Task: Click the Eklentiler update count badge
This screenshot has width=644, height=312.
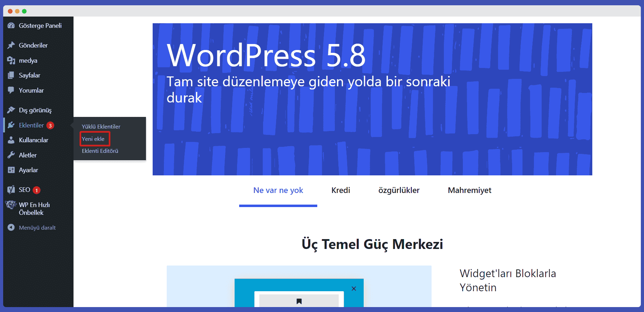Action: tap(50, 125)
